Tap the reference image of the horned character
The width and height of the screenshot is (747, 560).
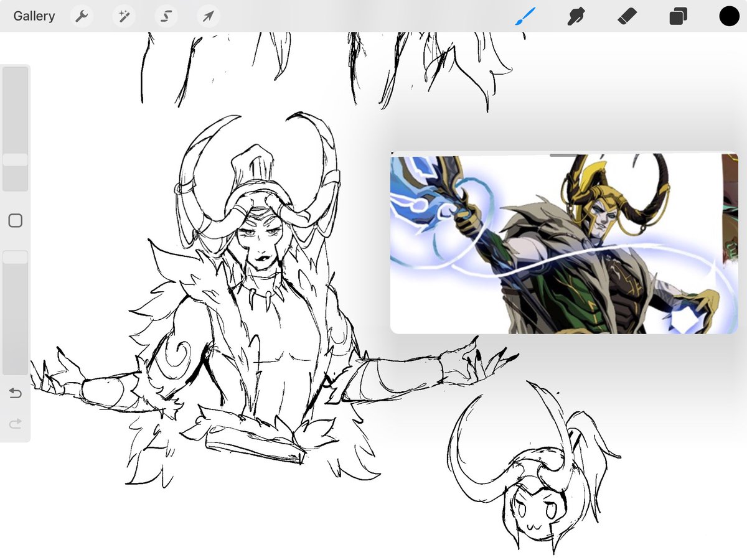tap(564, 245)
